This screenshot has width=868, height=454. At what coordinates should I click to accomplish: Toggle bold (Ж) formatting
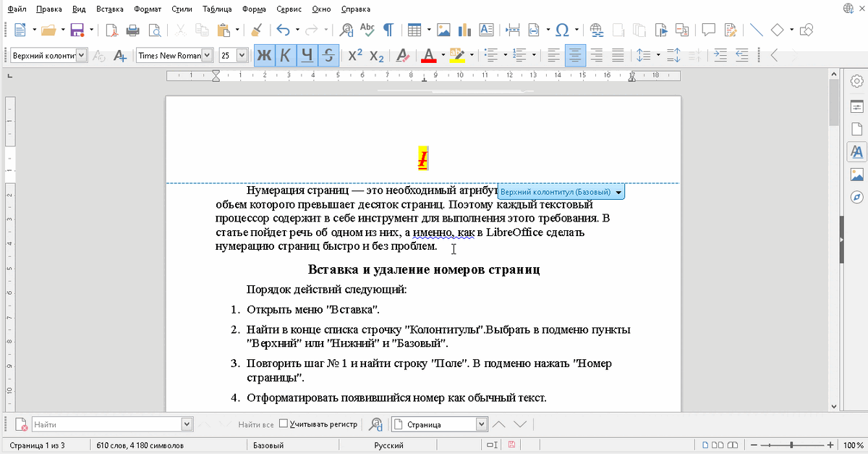pyautogui.click(x=265, y=55)
